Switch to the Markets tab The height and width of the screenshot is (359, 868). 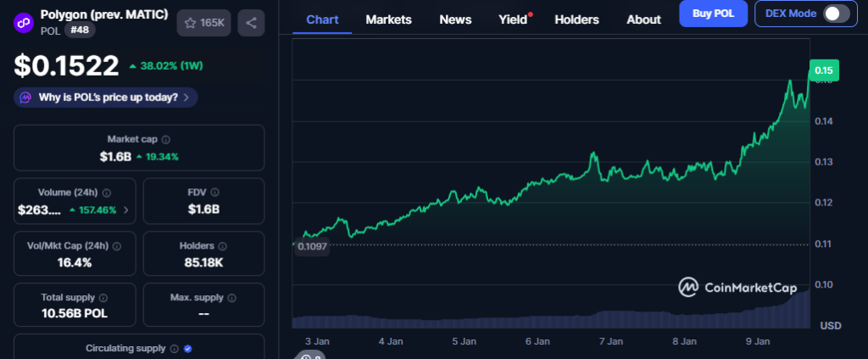click(x=388, y=20)
